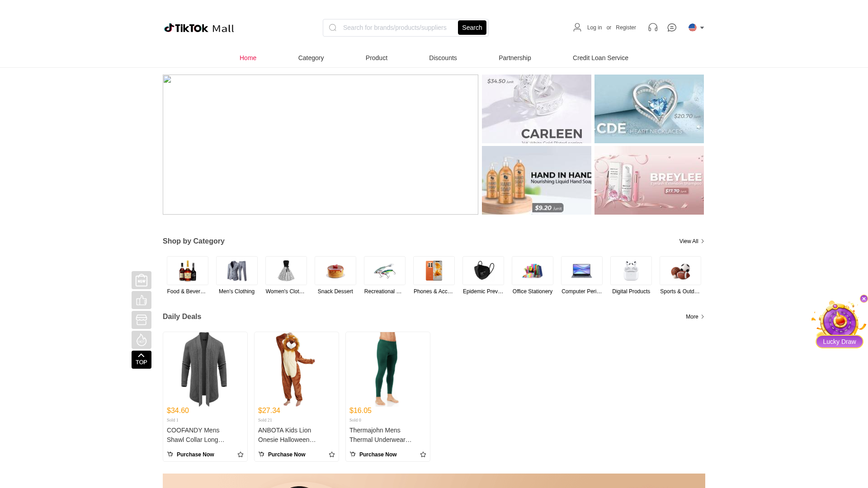Click the Register link
The height and width of the screenshot is (488, 868).
(626, 28)
